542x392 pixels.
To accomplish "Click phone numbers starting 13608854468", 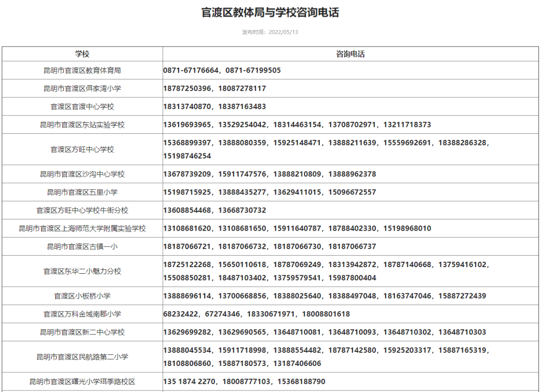I will tap(215, 211).
